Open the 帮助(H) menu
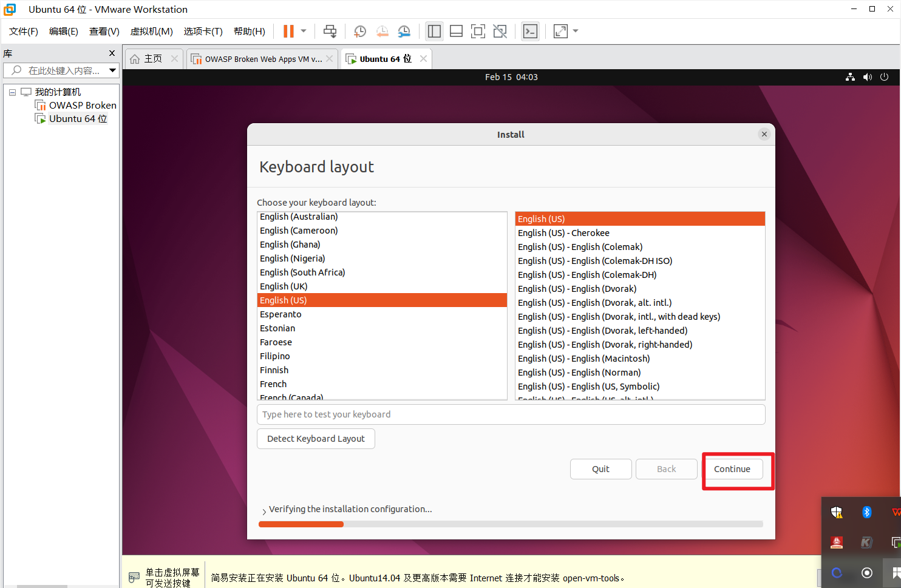 click(x=250, y=31)
